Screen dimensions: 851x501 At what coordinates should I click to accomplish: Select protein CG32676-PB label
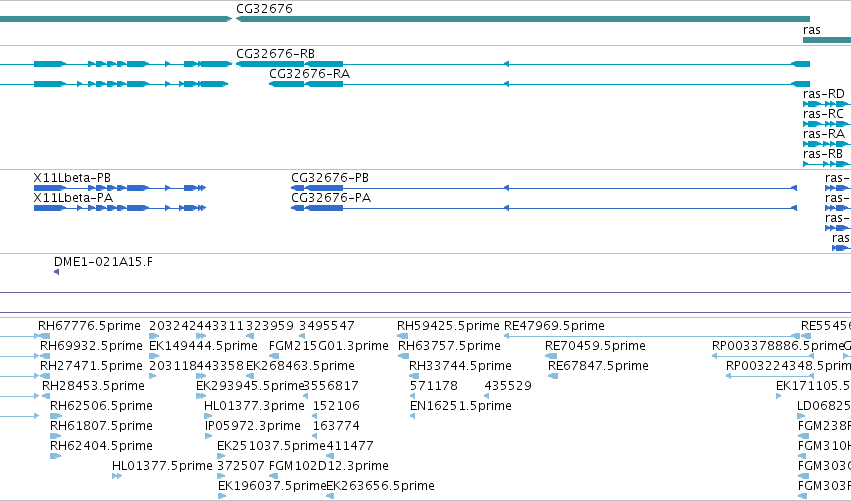[330, 178]
